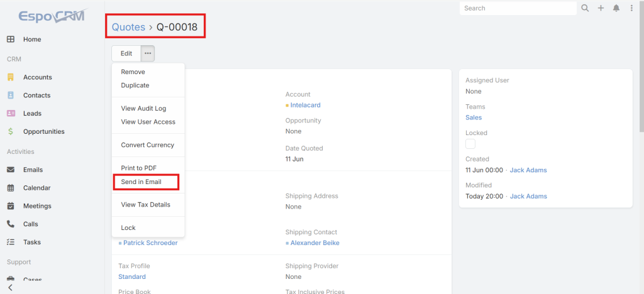Image resolution: width=644 pixels, height=294 pixels.
Task: Click the Accounts sidebar label
Action: (x=37, y=77)
